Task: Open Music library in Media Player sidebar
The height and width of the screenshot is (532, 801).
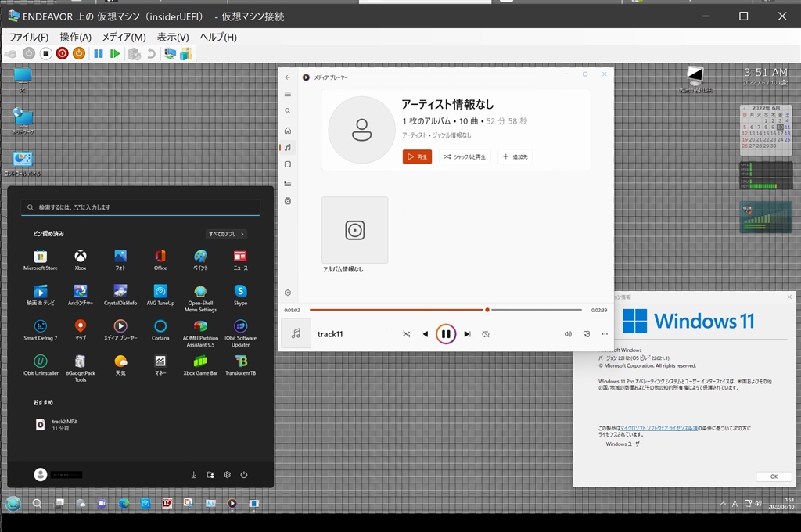Action: [288, 147]
